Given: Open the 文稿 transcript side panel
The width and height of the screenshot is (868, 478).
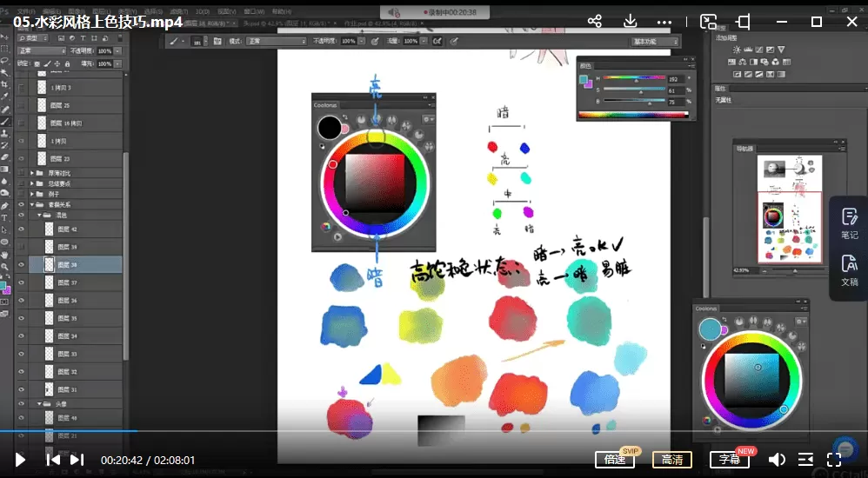Looking at the screenshot, I should pos(849,270).
